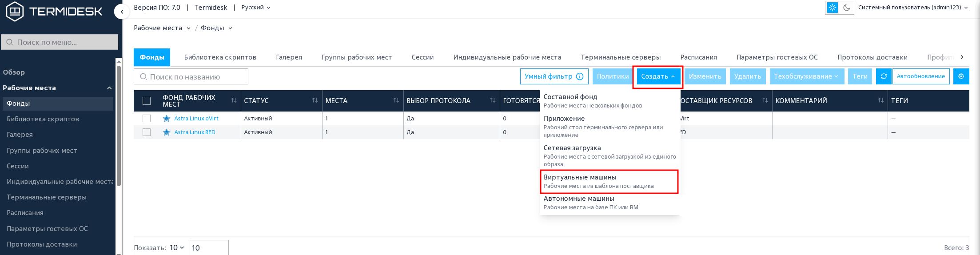Check the Astra Linux oVirt row checkbox
This screenshot has width=980, height=255.
pos(147,119)
